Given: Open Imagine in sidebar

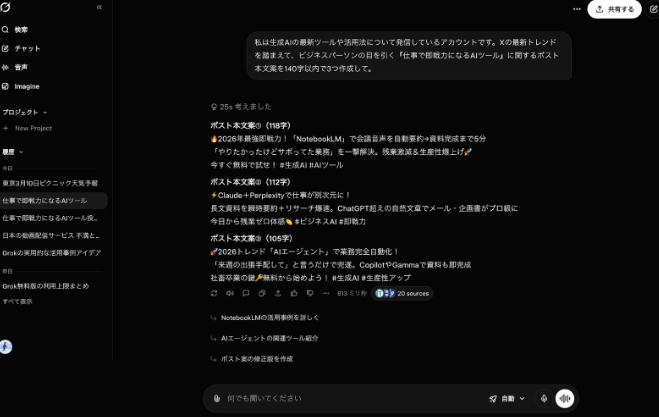Looking at the screenshot, I should click(21, 87).
